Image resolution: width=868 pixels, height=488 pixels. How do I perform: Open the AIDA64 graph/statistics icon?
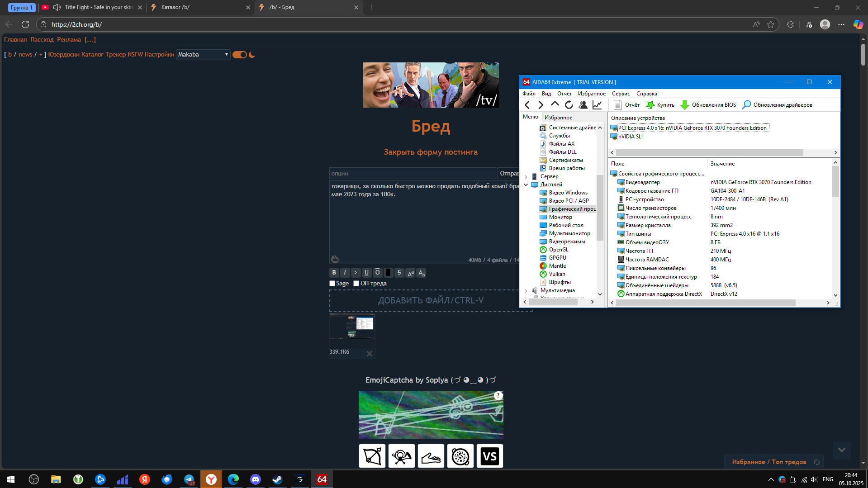(x=597, y=105)
